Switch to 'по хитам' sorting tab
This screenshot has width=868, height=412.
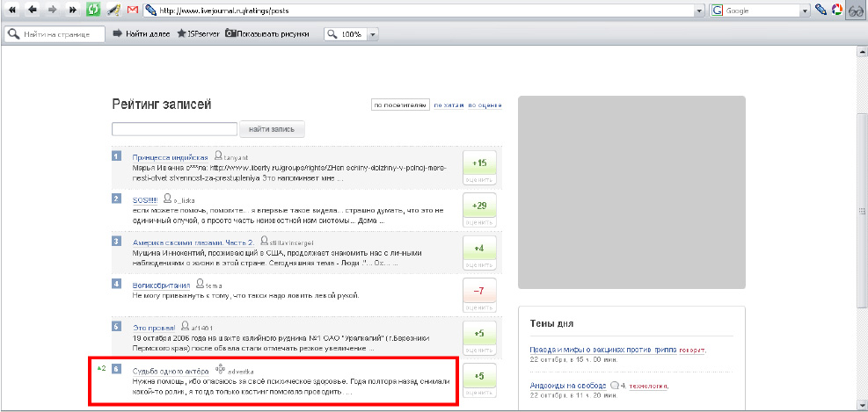[x=447, y=105]
